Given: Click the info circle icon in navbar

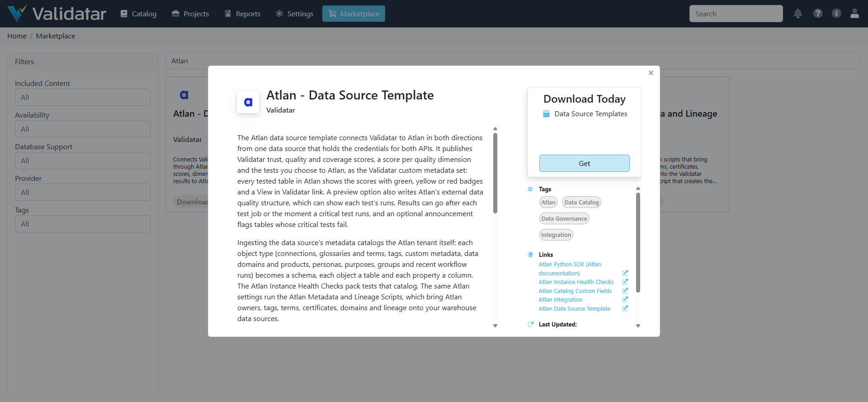Looking at the screenshot, I should [836, 14].
